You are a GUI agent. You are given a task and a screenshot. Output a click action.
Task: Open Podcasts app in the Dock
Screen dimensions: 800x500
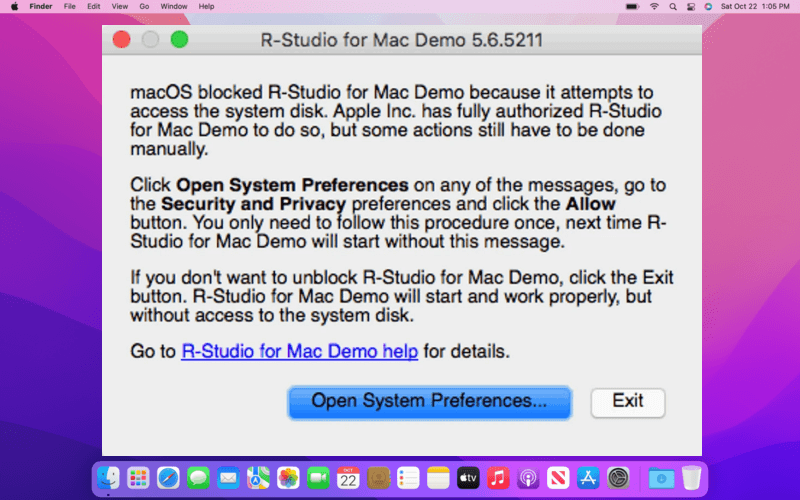coord(528,479)
